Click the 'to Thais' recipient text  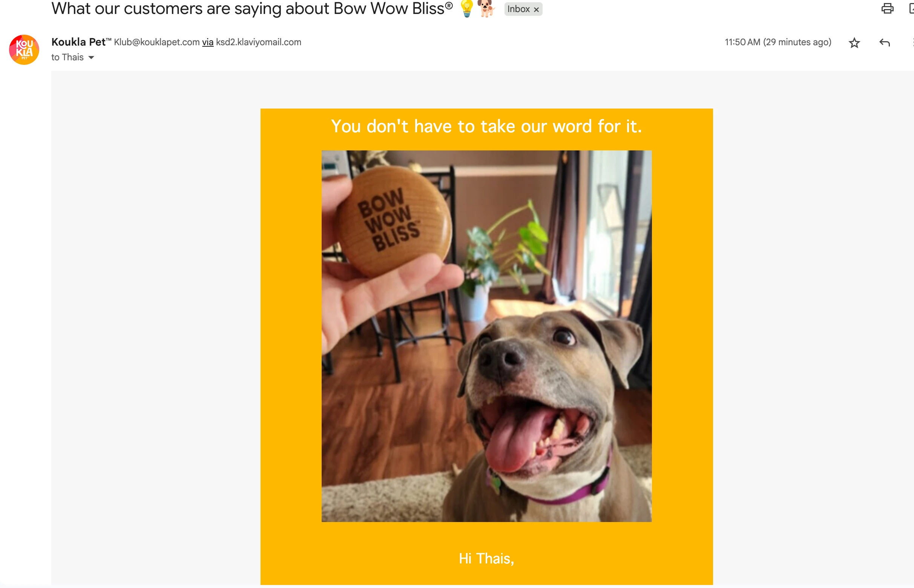click(x=67, y=57)
